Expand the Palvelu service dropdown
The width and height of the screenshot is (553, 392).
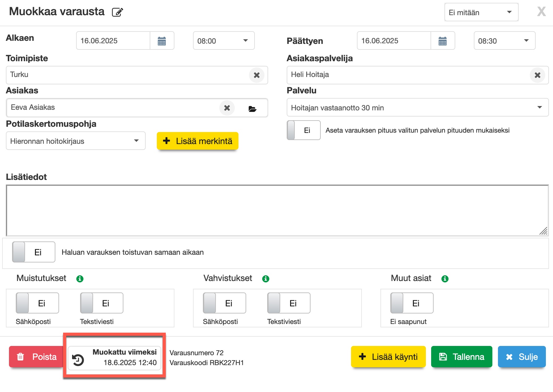[418, 108]
